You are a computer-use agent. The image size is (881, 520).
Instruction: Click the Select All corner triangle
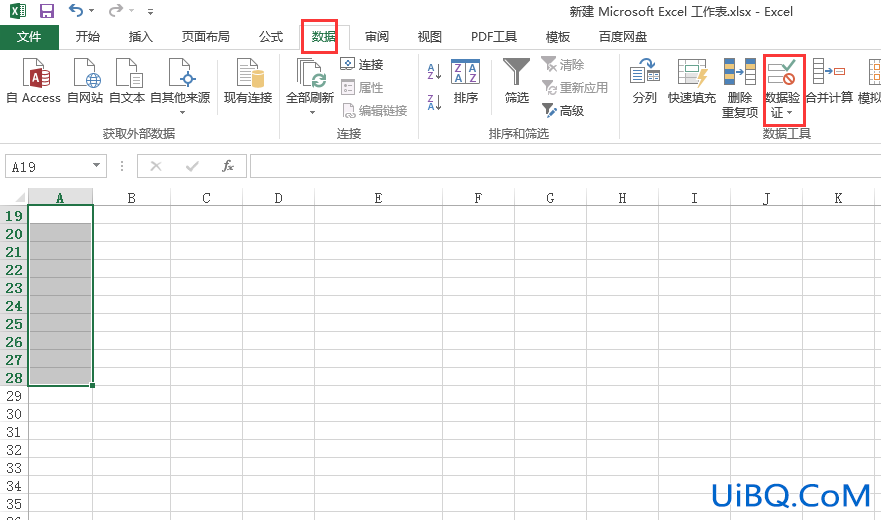(19, 197)
